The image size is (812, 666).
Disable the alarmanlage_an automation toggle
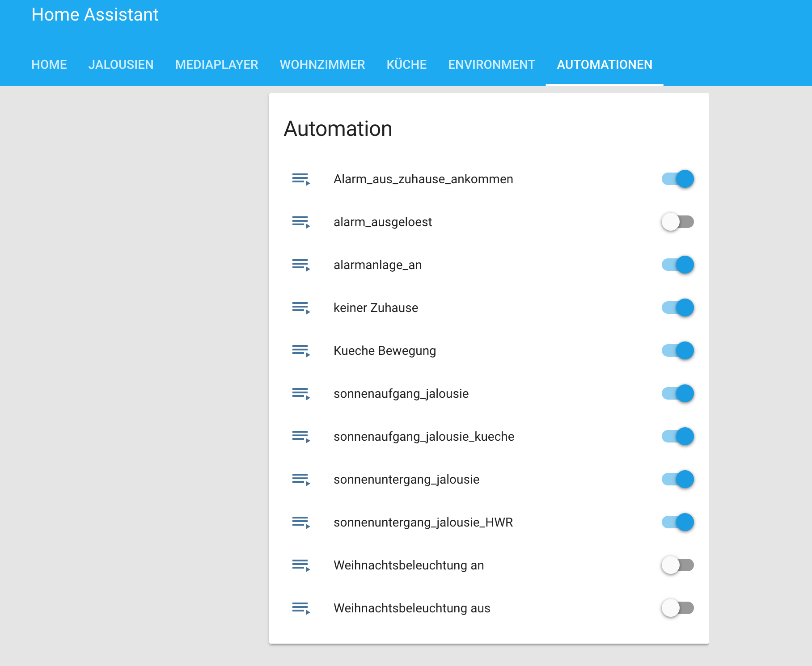pyautogui.click(x=677, y=264)
